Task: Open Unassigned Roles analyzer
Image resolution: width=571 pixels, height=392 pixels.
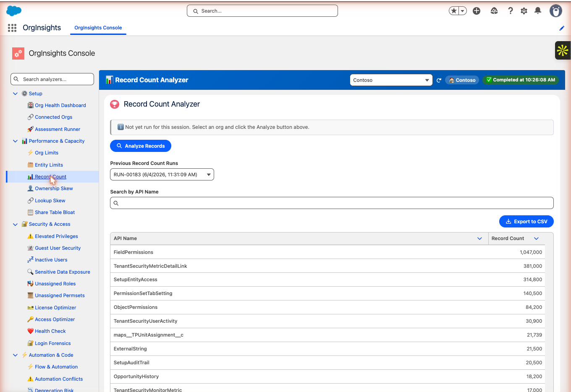Action: 55,284
